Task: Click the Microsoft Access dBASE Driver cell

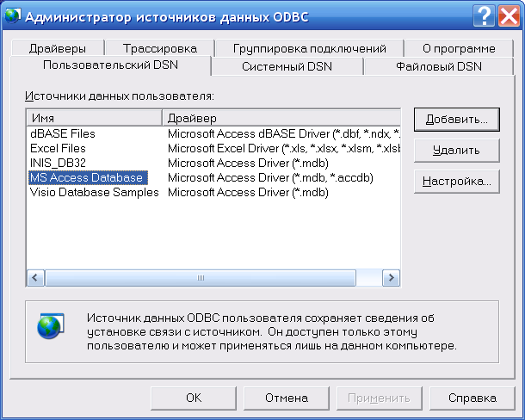Action: coord(284,133)
